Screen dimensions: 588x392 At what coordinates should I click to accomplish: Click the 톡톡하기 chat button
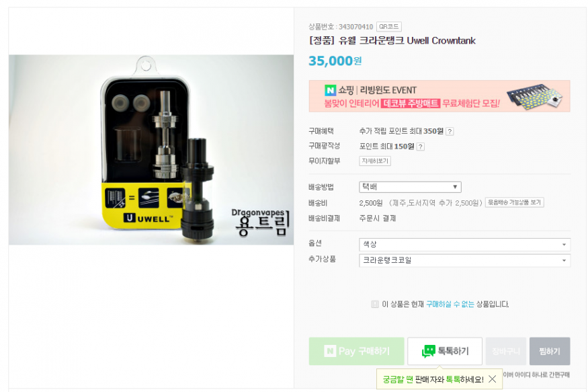point(445,351)
